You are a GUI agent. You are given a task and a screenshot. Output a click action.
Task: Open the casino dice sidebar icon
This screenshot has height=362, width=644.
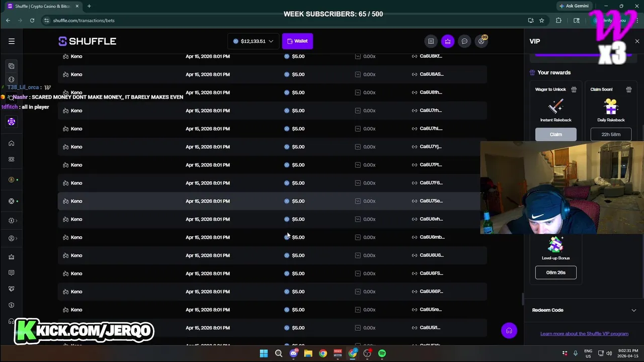tap(11, 66)
